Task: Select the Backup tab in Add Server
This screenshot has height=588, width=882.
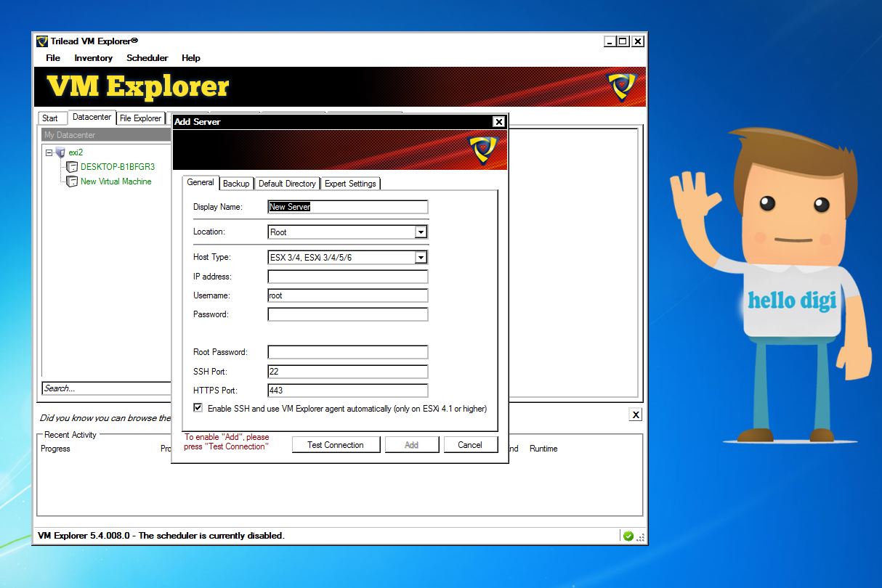Action: pyautogui.click(x=236, y=184)
